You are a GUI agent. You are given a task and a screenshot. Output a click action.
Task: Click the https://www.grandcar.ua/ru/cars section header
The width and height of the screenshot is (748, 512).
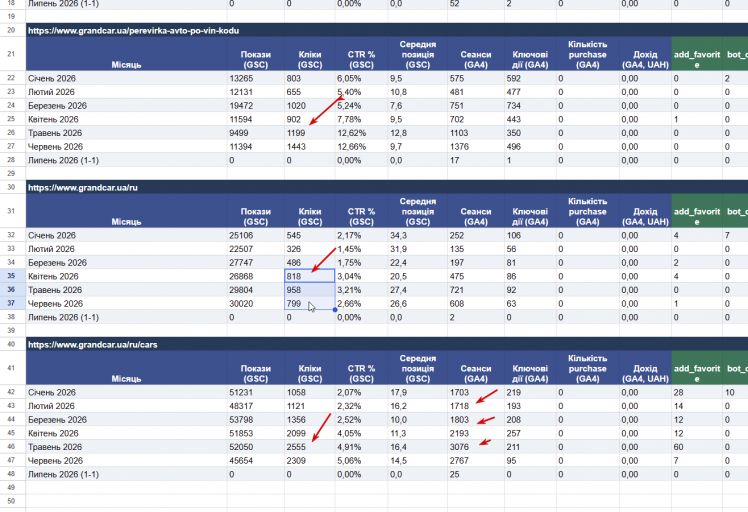click(93, 345)
